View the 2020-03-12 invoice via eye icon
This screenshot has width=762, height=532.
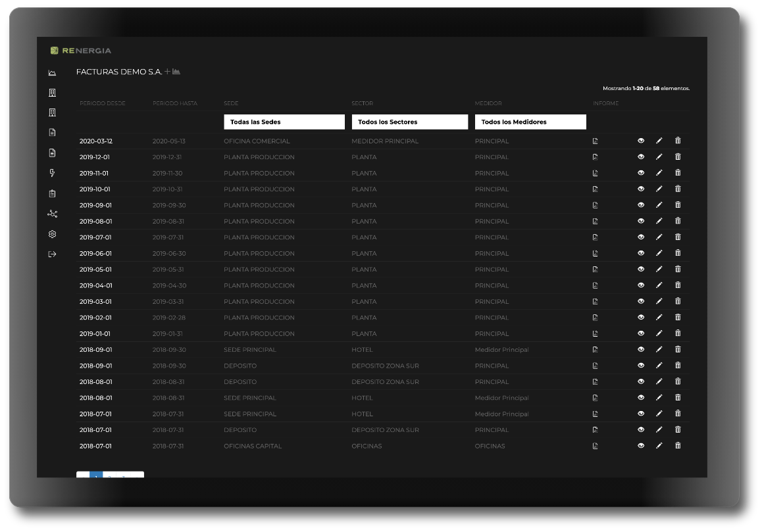point(641,141)
